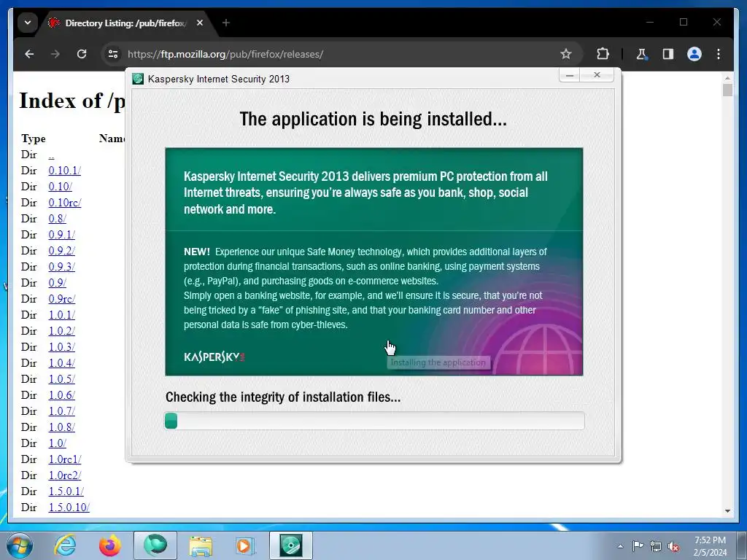The height and width of the screenshot is (560, 747).
Task: Open the profile avatar menu
Action: point(694,54)
